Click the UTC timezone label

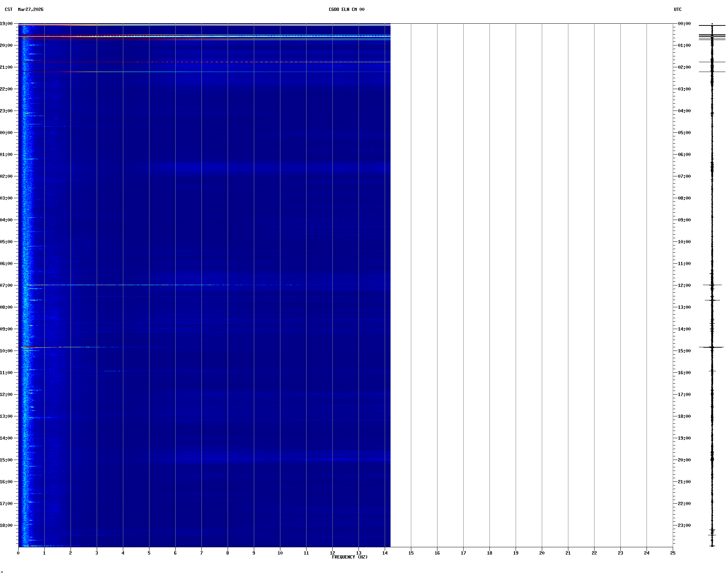click(x=677, y=9)
